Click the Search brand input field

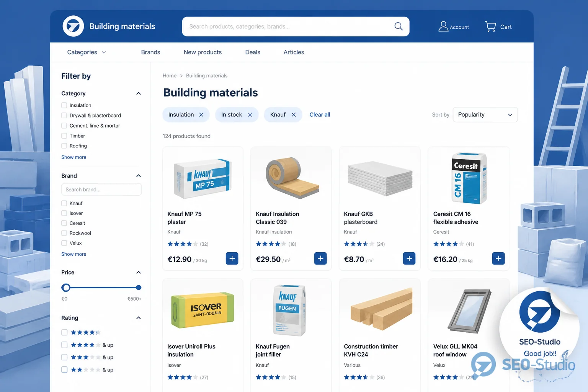pyautogui.click(x=101, y=189)
